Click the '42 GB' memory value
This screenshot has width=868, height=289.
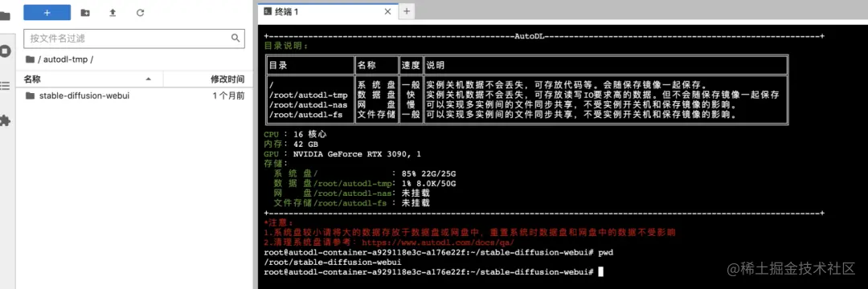(x=305, y=144)
